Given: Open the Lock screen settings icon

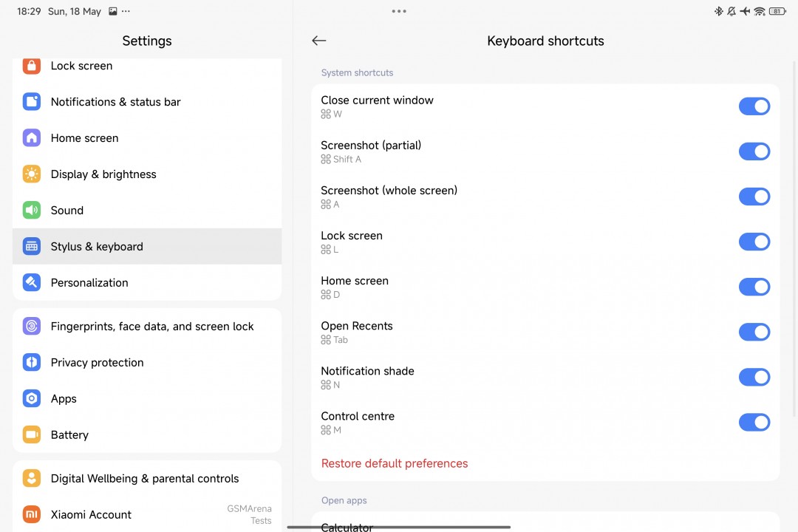Looking at the screenshot, I should (32, 66).
